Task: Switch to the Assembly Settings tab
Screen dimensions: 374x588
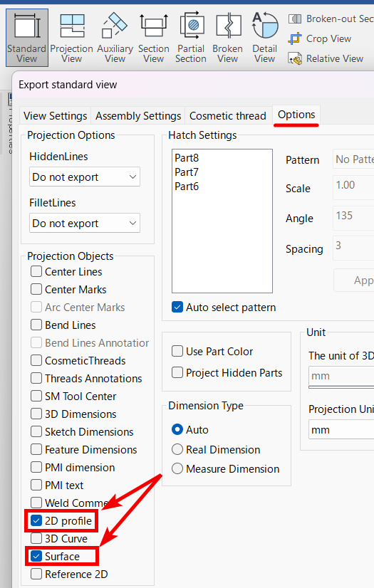Action: 138,116
